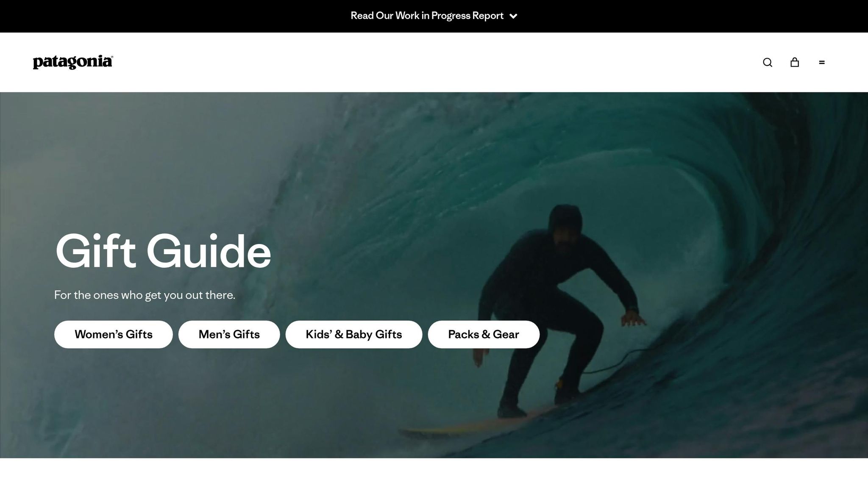Screen dimensions: 868x488
Task: Open Kids' & Baby Gifts
Action: click(354, 334)
